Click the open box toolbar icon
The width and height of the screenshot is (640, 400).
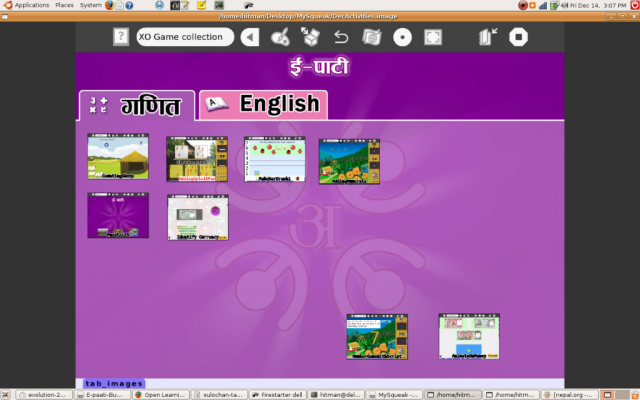(310, 37)
